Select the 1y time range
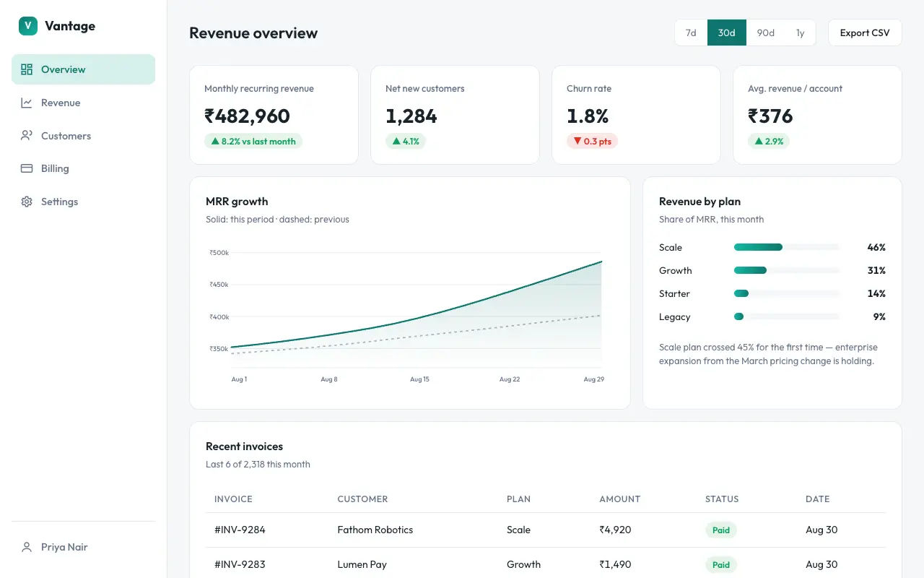Image resolution: width=924 pixels, height=578 pixels. click(801, 33)
